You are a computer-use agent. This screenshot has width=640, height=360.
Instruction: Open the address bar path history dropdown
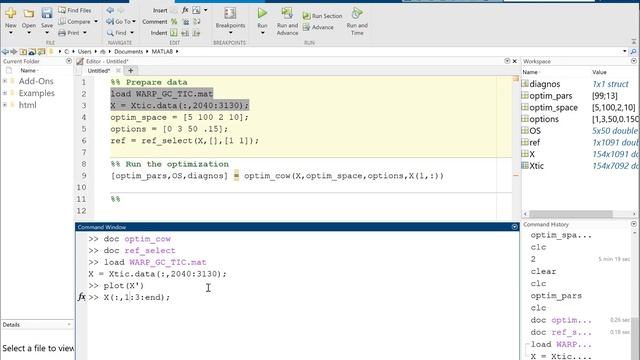[x=624, y=51]
